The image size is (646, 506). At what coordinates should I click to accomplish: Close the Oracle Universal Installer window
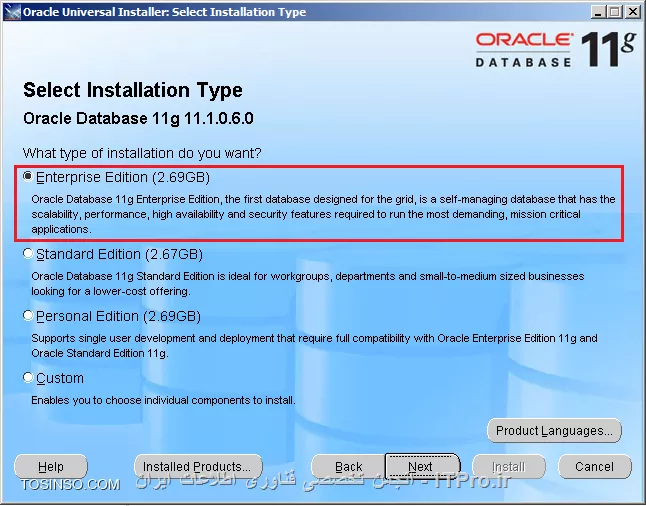[632, 12]
